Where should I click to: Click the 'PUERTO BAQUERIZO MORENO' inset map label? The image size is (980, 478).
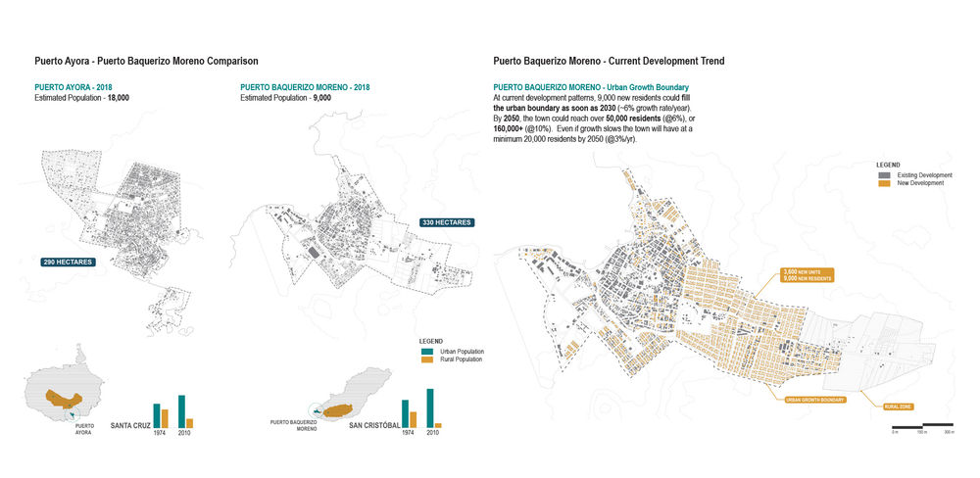click(294, 426)
